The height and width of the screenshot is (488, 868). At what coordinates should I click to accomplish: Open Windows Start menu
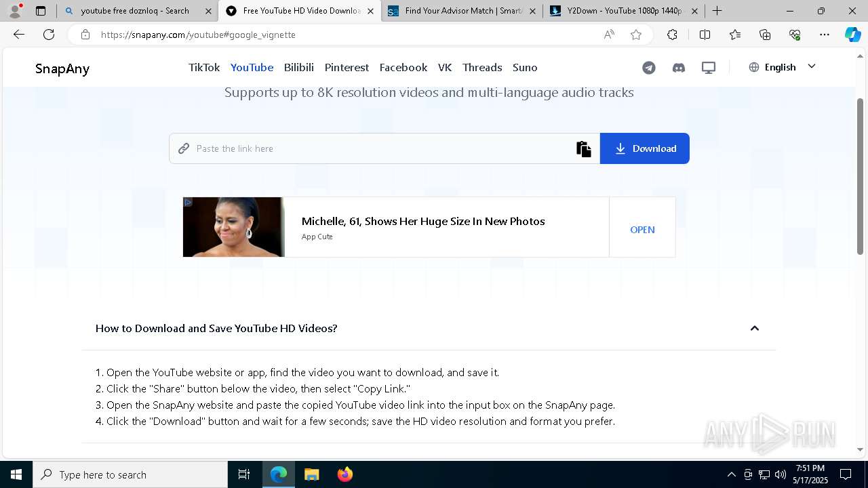tap(16, 474)
